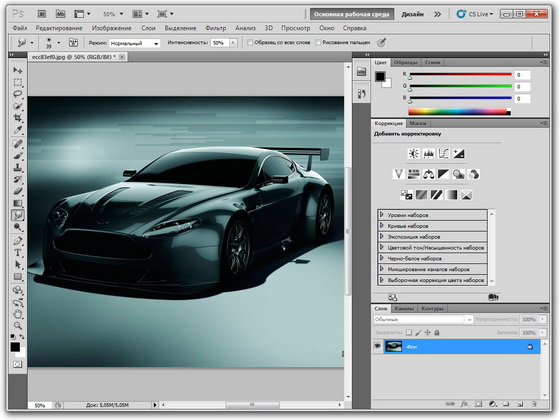Screen dimensions: 560x420
Task: Click the Фон layer thumbnail
Action: pyautogui.click(x=393, y=346)
